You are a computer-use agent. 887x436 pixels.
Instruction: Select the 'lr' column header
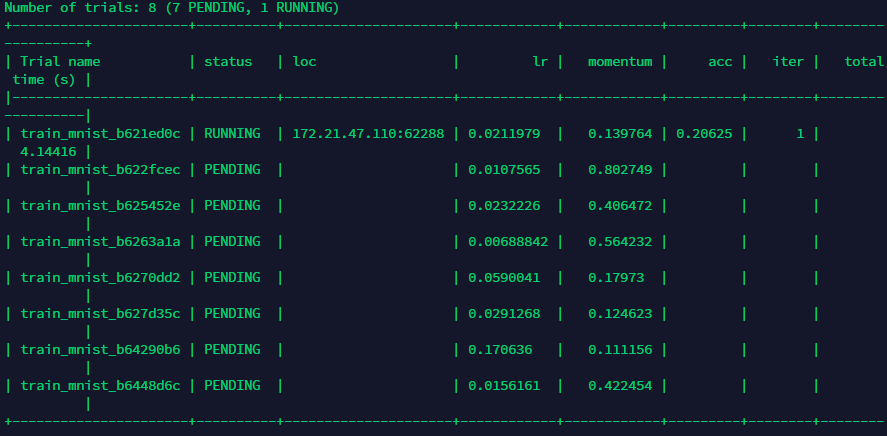[540, 62]
